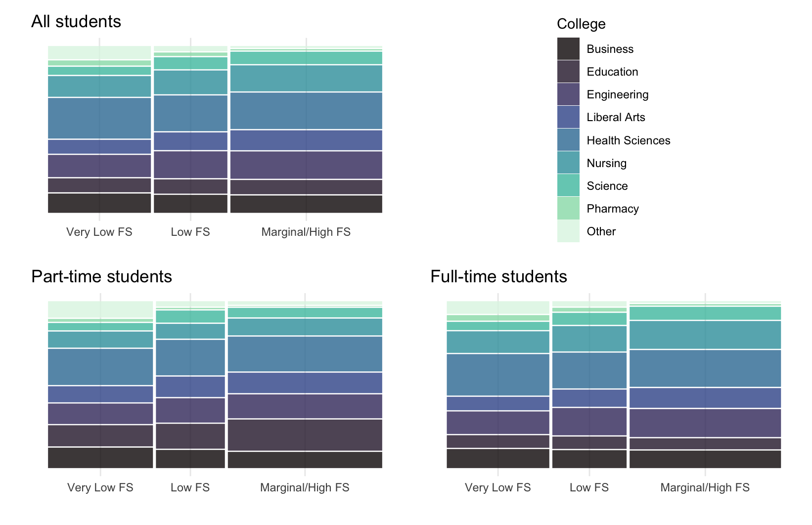Image resolution: width=812 pixels, height=525 pixels.
Task: Select the "Full-time students" chart title
Action: click(498, 276)
